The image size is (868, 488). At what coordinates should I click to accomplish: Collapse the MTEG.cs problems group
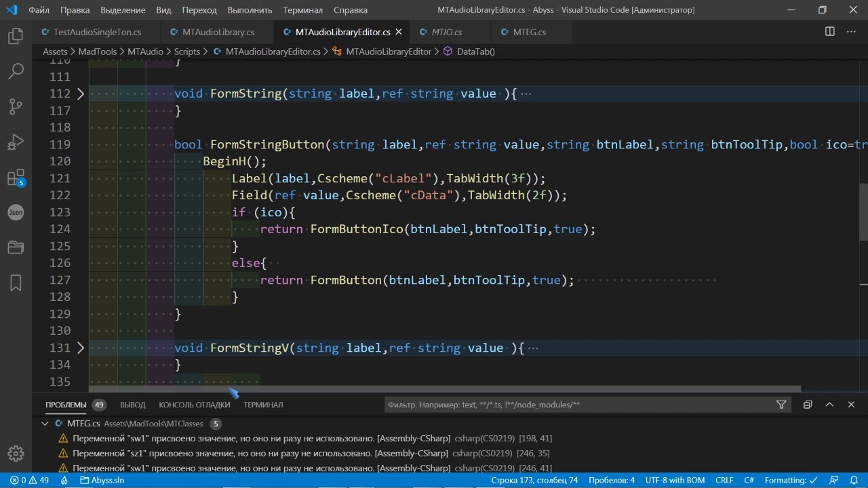[45, 423]
